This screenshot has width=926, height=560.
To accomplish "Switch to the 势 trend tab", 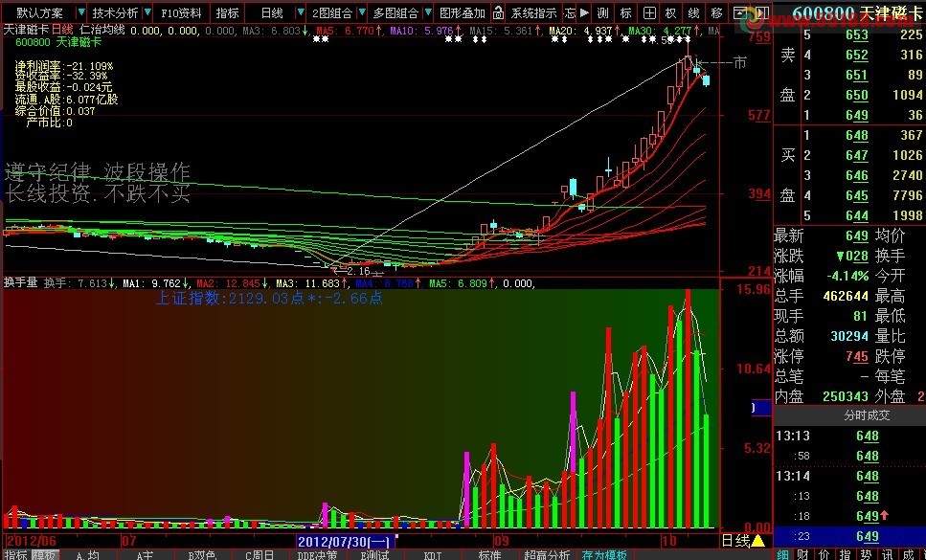I will [865, 554].
